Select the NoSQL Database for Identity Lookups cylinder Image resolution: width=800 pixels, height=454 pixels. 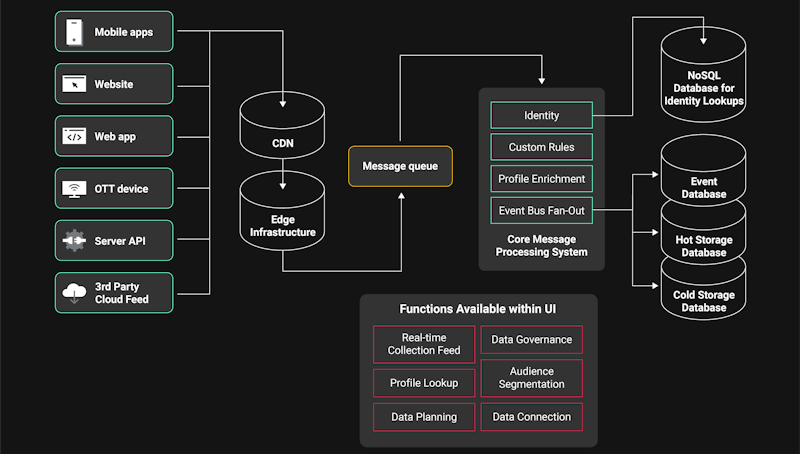coord(703,74)
